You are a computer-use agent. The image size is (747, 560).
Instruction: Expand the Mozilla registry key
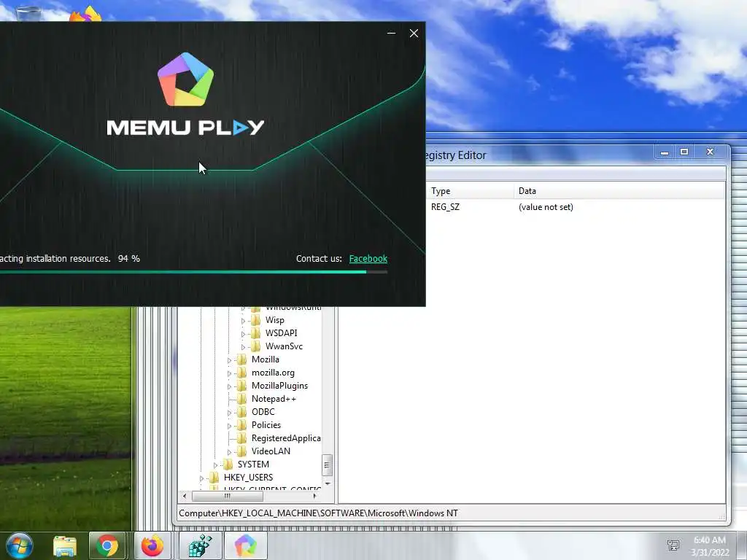coord(229,360)
